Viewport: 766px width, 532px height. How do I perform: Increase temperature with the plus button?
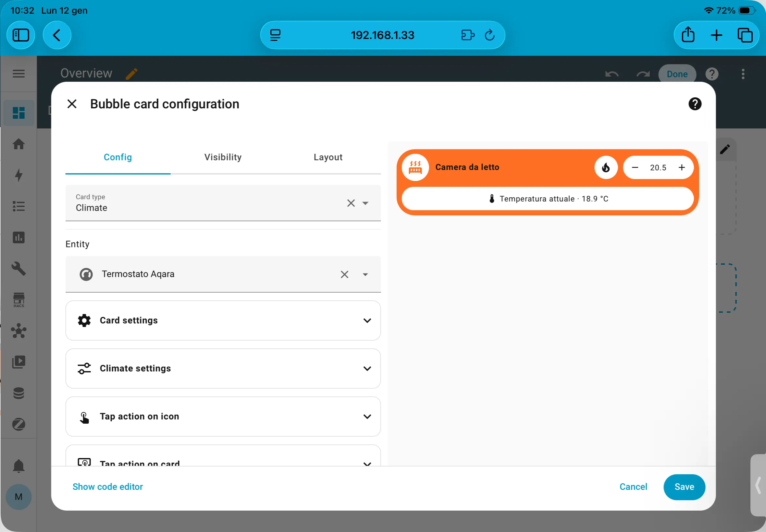point(682,167)
